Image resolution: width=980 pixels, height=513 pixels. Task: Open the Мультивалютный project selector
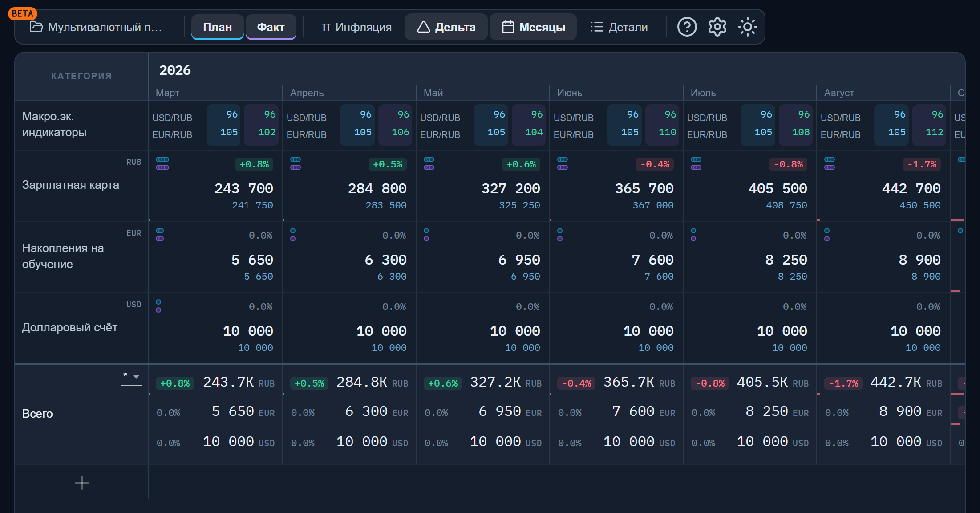tap(97, 27)
